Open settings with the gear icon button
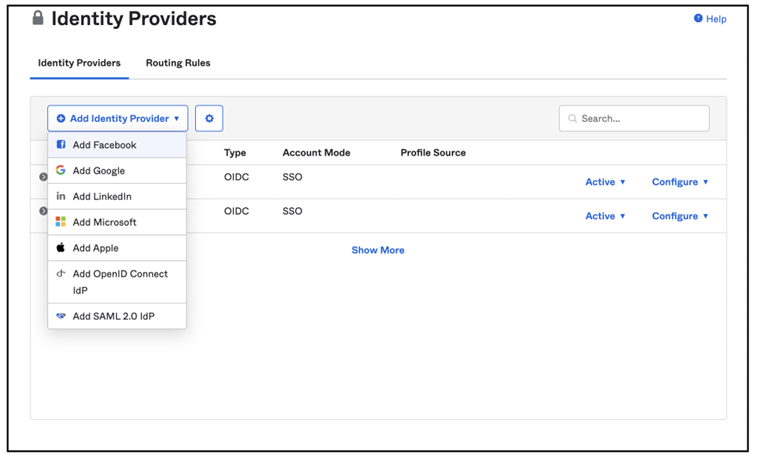The image size is (757, 459). pos(209,118)
